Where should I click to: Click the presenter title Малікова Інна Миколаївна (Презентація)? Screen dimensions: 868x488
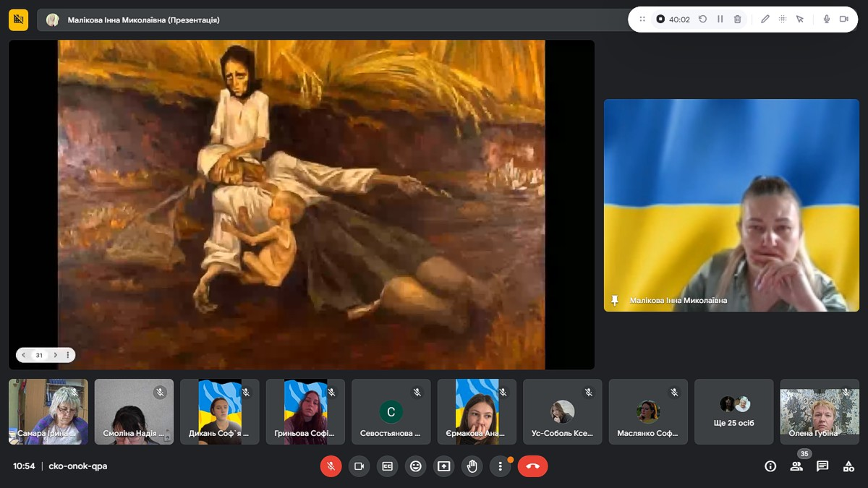point(144,20)
